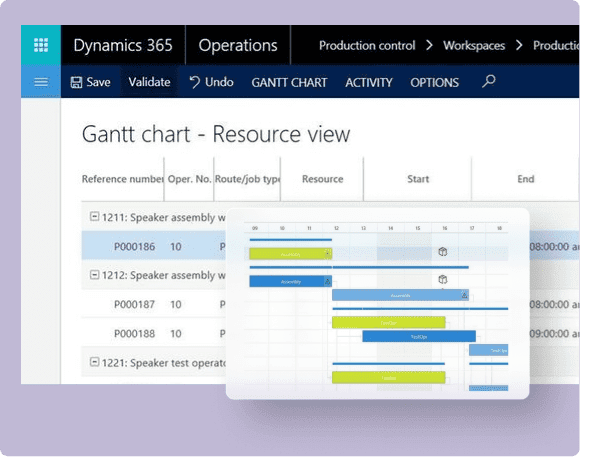Select row P000187
The image size is (593, 460).
pyautogui.click(x=154, y=304)
